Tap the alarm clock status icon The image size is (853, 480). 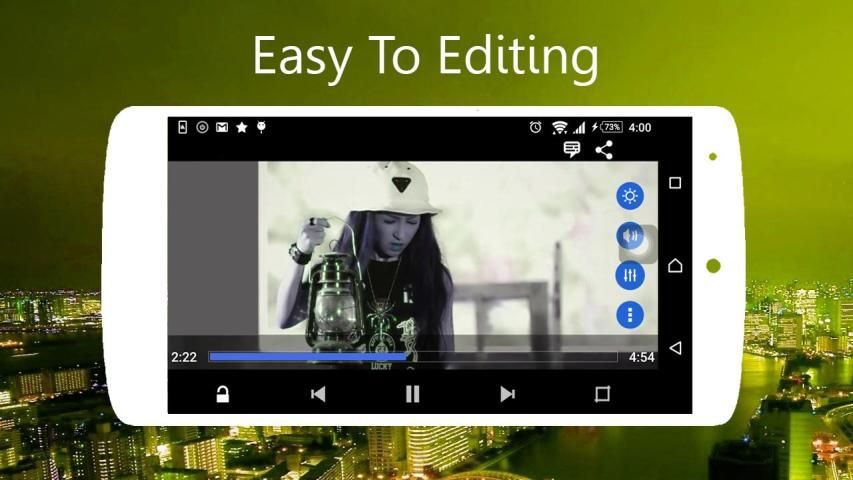click(x=536, y=128)
